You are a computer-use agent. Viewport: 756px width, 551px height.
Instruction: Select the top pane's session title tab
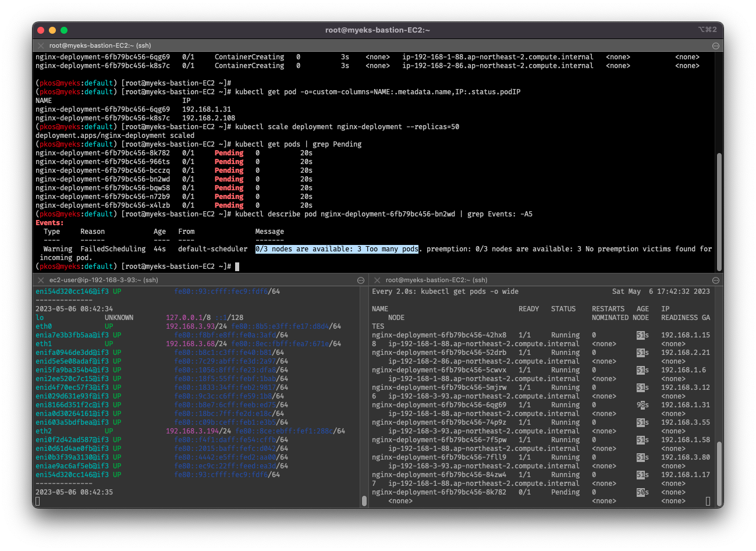100,45
